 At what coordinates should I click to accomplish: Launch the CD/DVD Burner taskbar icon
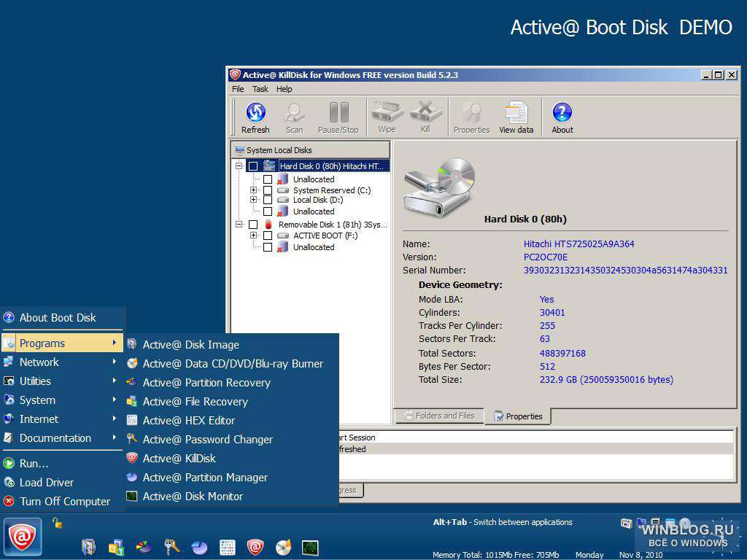[283, 547]
